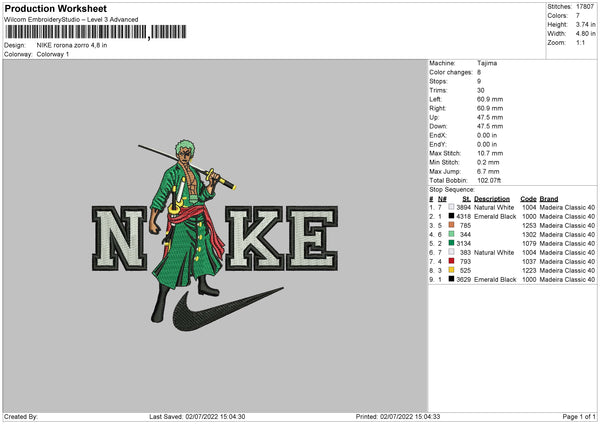Click thread code '1302' in the stop sequence
This screenshot has height=424, width=600.
(529, 235)
